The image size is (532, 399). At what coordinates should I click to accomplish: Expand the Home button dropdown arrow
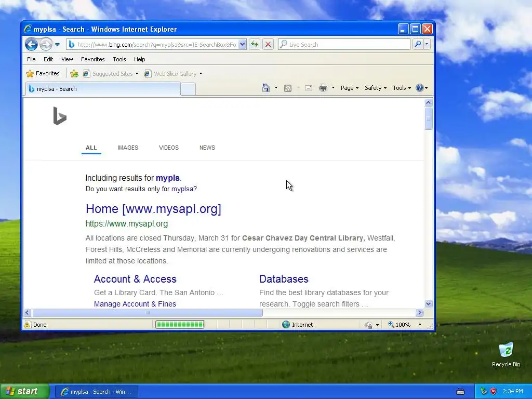coord(276,88)
